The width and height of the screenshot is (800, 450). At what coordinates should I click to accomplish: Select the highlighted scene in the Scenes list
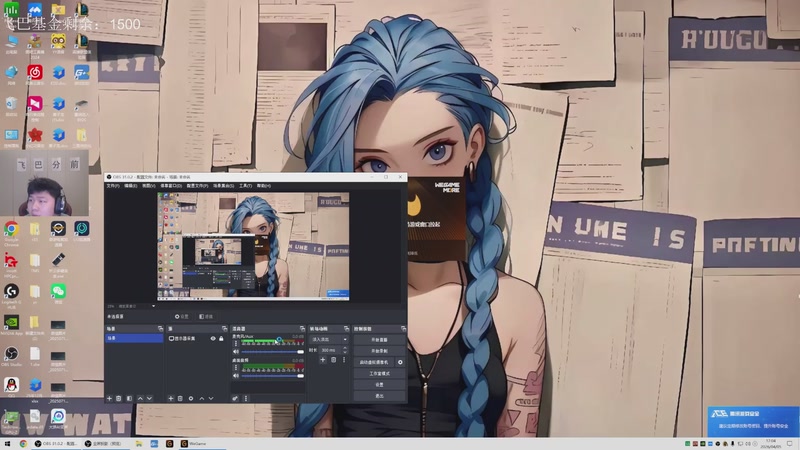tap(134, 338)
